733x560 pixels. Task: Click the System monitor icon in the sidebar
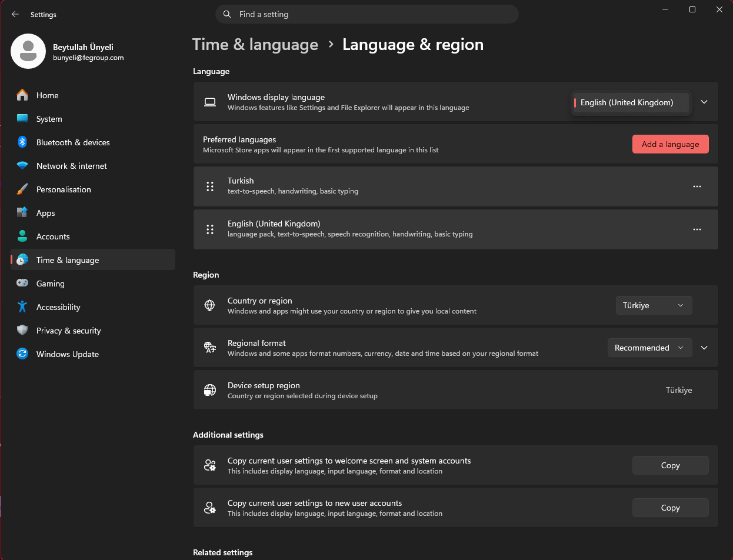coord(22,119)
